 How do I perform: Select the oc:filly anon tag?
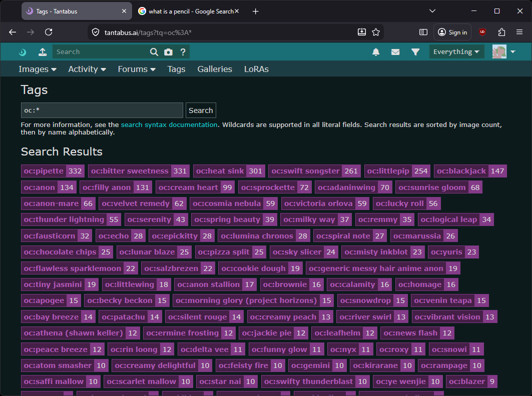point(116,187)
